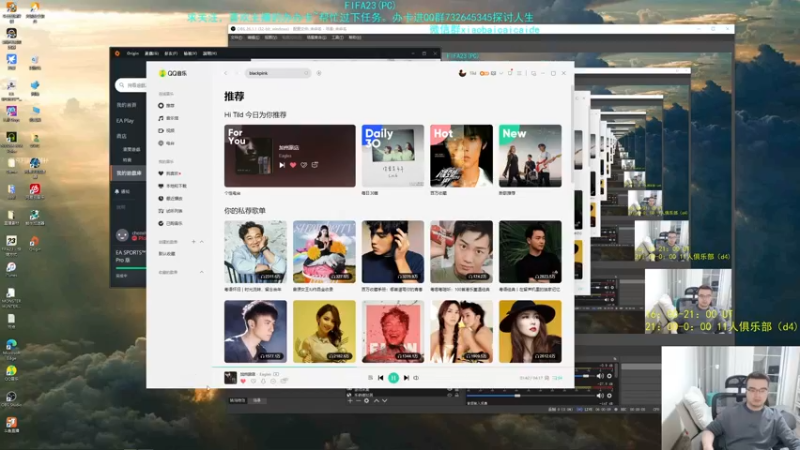Image resolution: width=800 pixels, height=450 pixels.
Task: Open the Hot million-collection card
Action: tap(461, 156)
